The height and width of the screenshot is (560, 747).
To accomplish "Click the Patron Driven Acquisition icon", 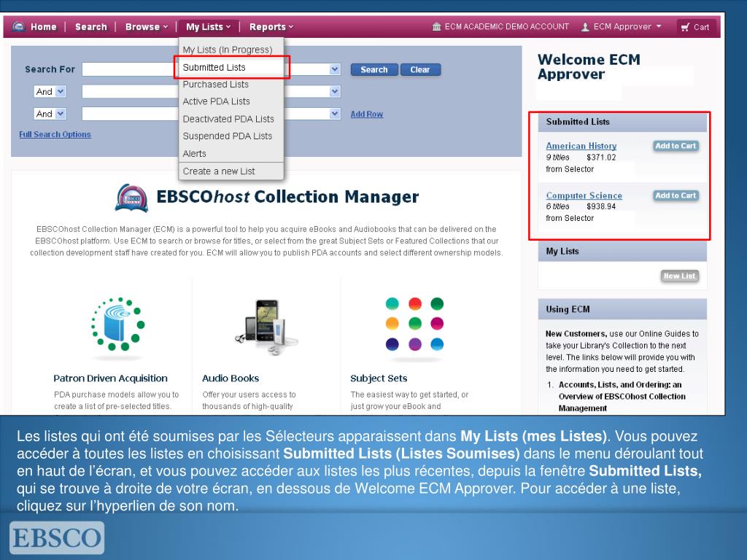I will [117, 324].
